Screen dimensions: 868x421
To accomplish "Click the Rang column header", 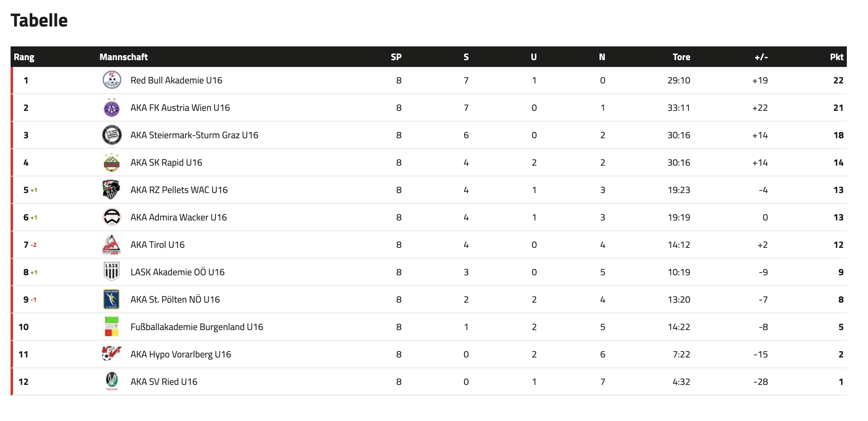I will [24, 57].
